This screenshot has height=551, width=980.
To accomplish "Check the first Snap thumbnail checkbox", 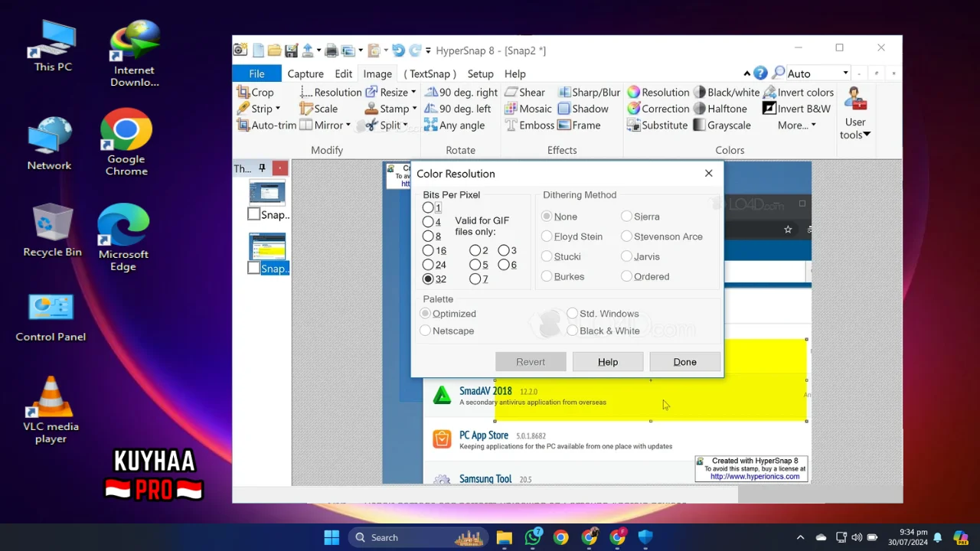I will pyautogui.click(x=253, y=214).
